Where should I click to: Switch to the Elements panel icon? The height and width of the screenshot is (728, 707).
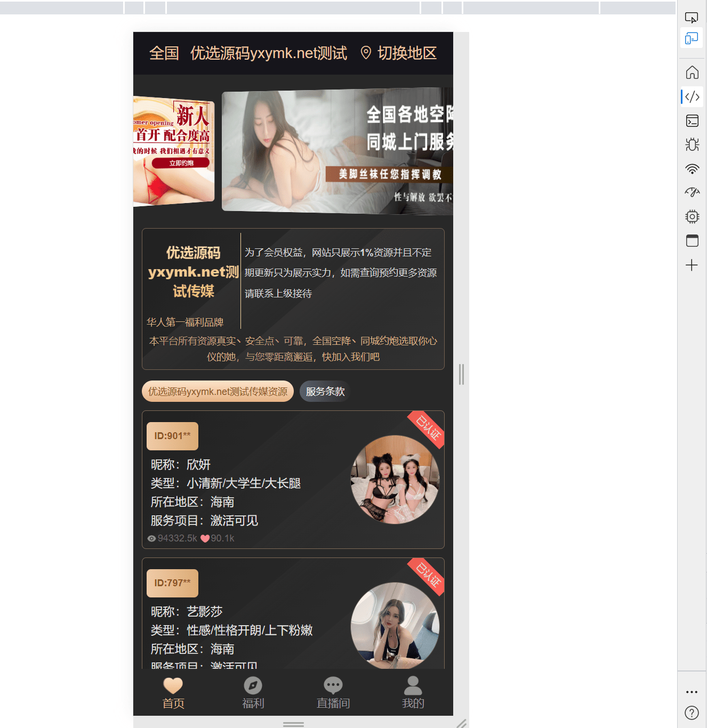click(x=692, y=96)
